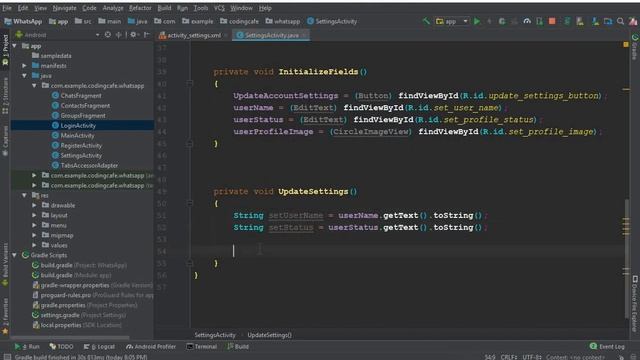Collapse the res folder node
Screen dimensions: 640x360
coord(24,196)
